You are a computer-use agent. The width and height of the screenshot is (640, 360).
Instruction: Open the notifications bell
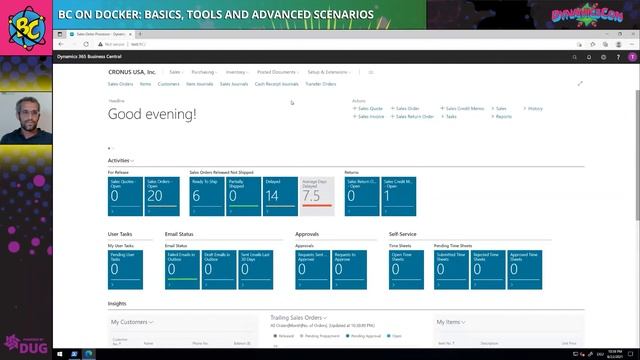click(589, 57)
